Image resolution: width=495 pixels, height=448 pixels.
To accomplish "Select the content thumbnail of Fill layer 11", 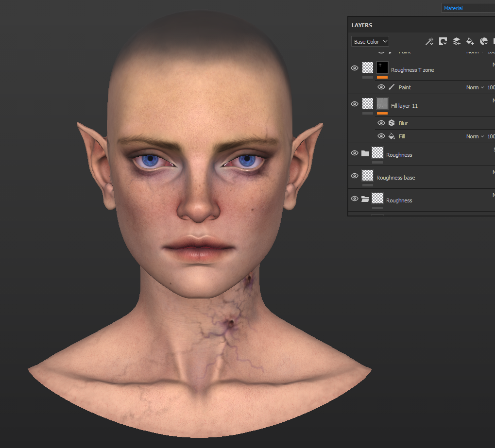I will pyautogui.click(x=367, y=103).
